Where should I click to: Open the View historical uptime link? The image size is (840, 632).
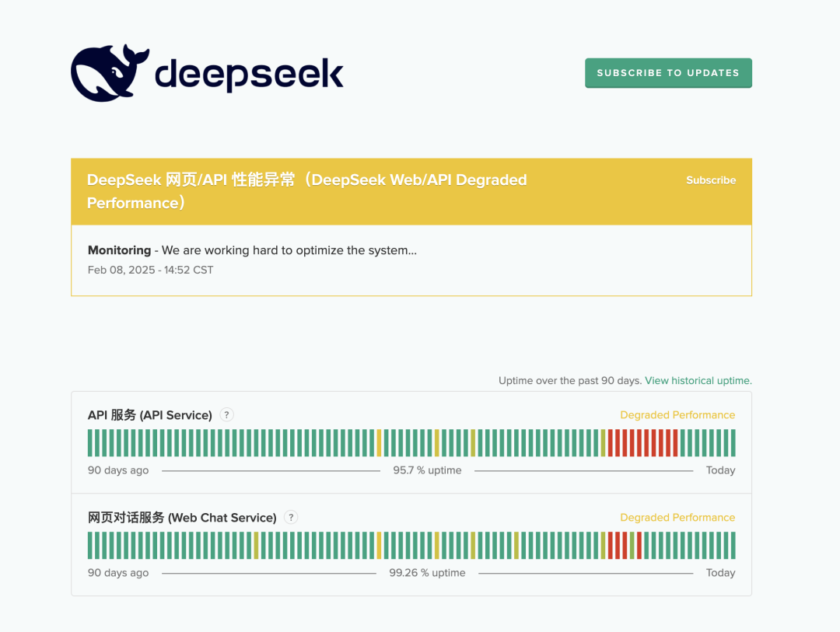pyautogui.click(x=697, y=381)
